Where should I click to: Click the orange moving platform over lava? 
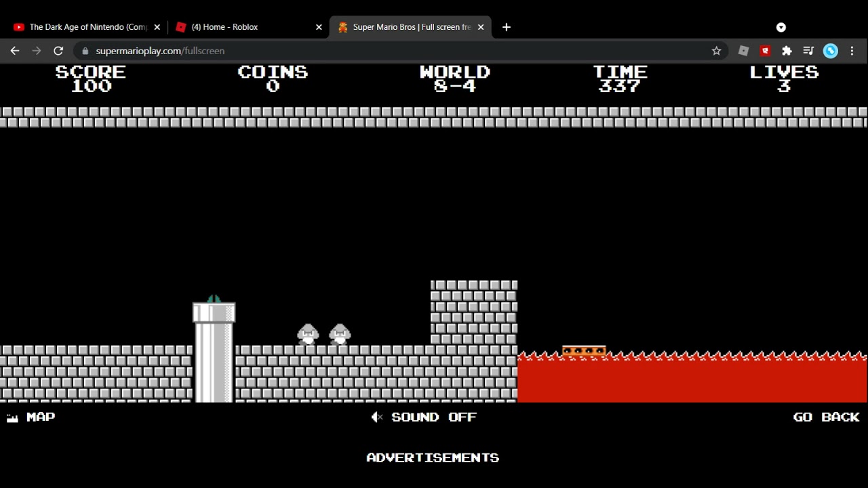pyautogui.click(x=584, y=351)
